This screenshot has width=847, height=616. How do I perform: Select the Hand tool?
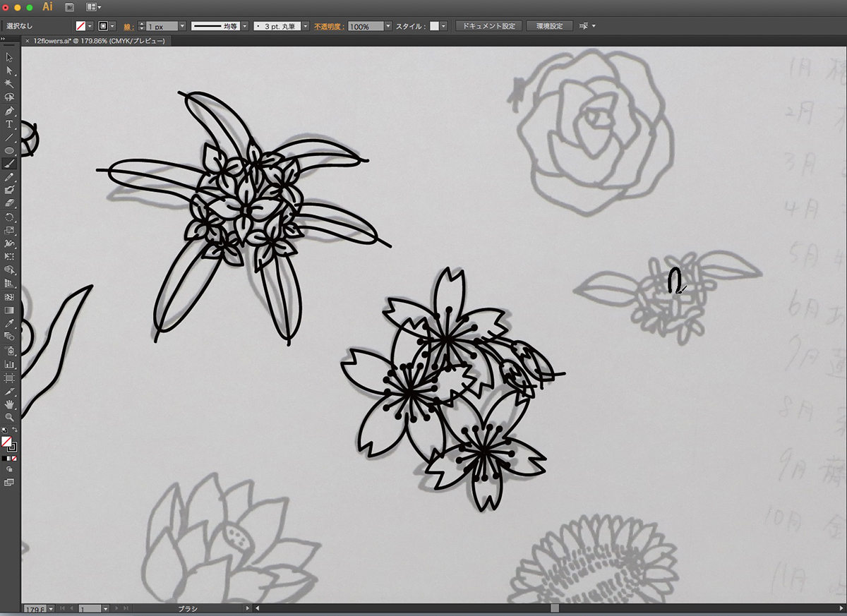click(x=9, y=404)
